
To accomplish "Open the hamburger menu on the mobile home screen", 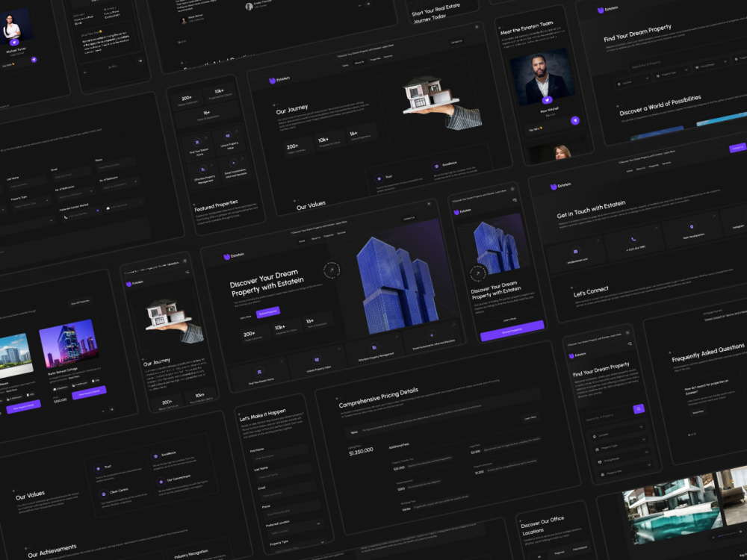I will coord(515,200).
